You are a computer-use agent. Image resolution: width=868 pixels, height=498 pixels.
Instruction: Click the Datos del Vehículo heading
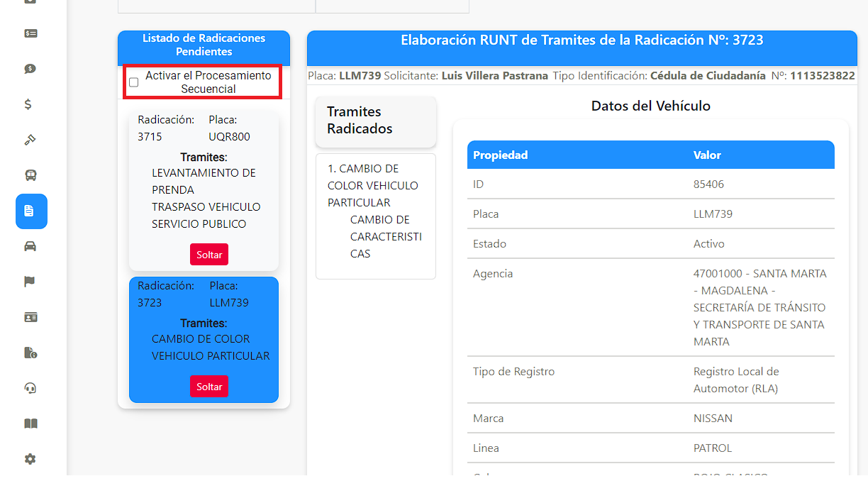coord(651,106)
